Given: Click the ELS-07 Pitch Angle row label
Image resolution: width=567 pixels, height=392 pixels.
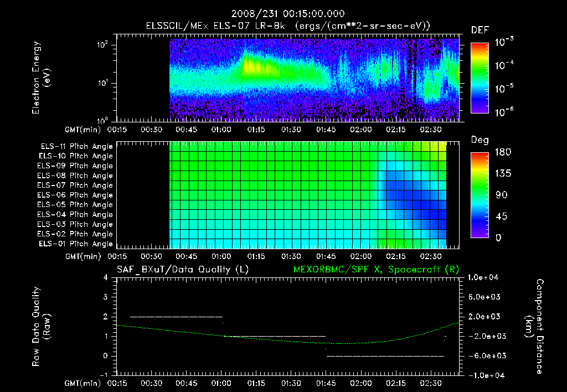Looking at the screenshot, I should [x=75, y=185].
